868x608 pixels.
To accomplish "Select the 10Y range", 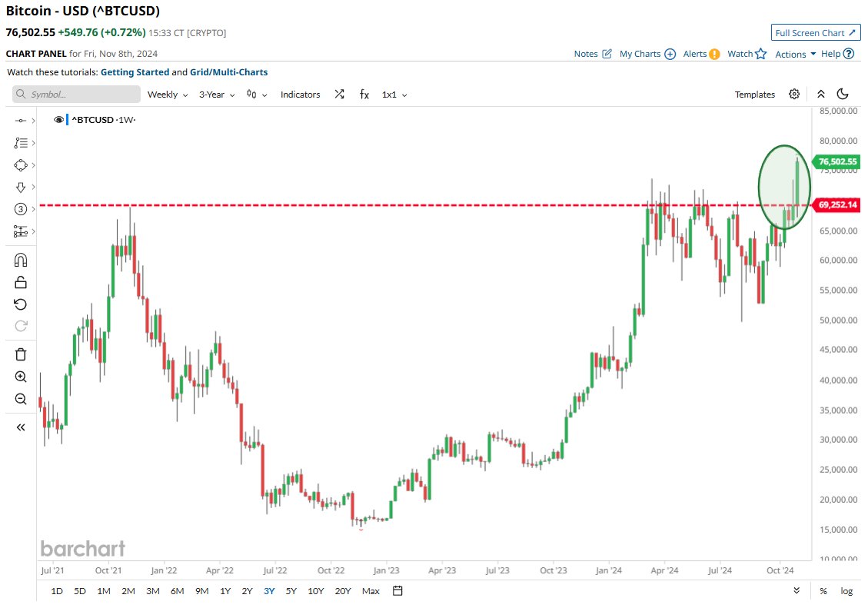I will [315, 591].
